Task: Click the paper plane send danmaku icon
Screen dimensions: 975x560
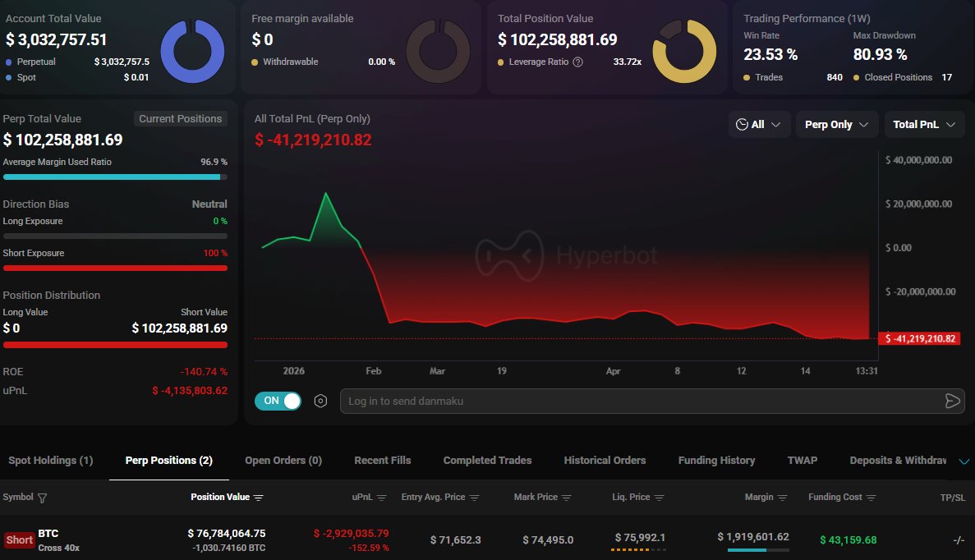Action: click(x=952, y=401)
